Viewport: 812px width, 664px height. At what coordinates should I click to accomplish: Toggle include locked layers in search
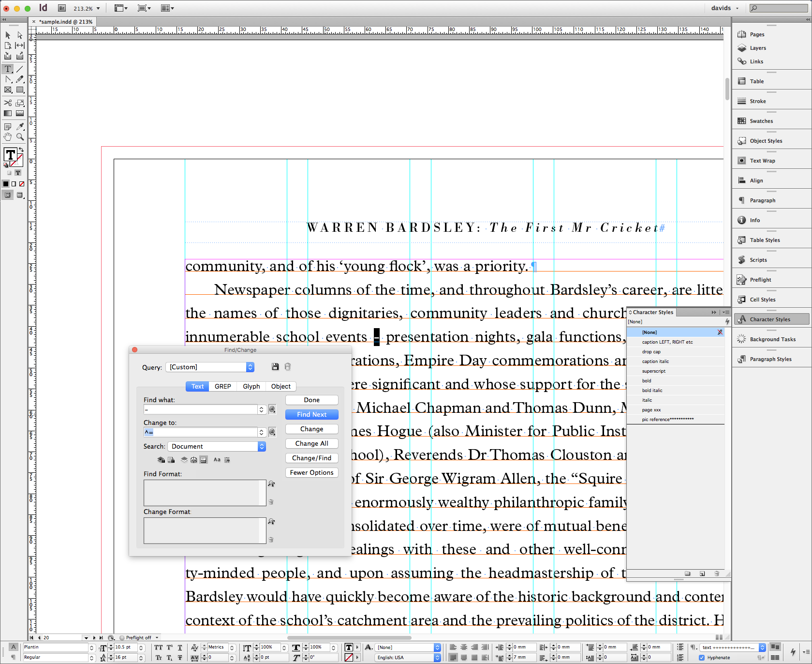pos(161,460)
